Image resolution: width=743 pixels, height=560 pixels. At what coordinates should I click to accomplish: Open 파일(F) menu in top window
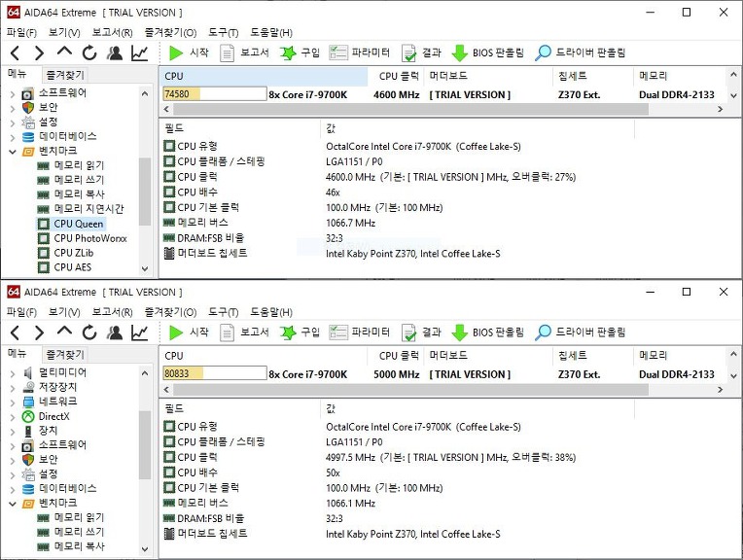(x=21, y=33)
